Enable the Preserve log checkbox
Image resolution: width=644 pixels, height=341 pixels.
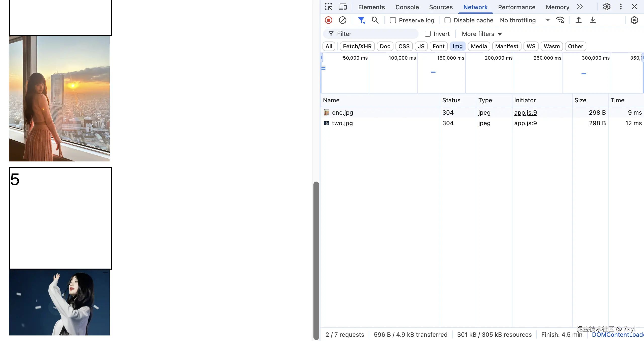(x=393, y=20)
